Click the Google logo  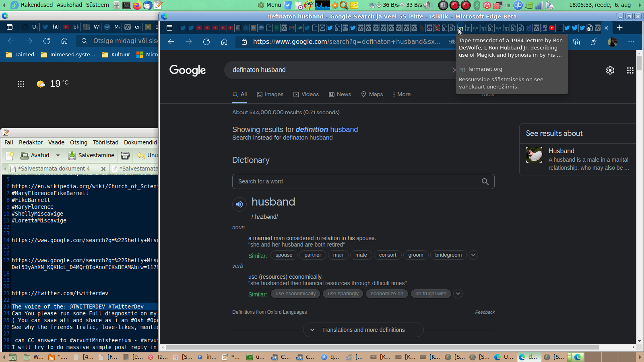(188, 70)
